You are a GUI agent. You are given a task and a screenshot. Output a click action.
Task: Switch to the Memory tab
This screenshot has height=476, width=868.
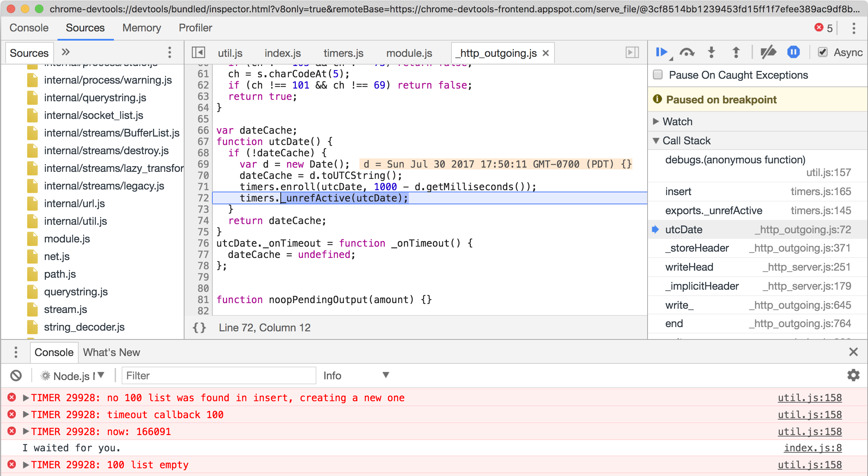click(142, 28)
